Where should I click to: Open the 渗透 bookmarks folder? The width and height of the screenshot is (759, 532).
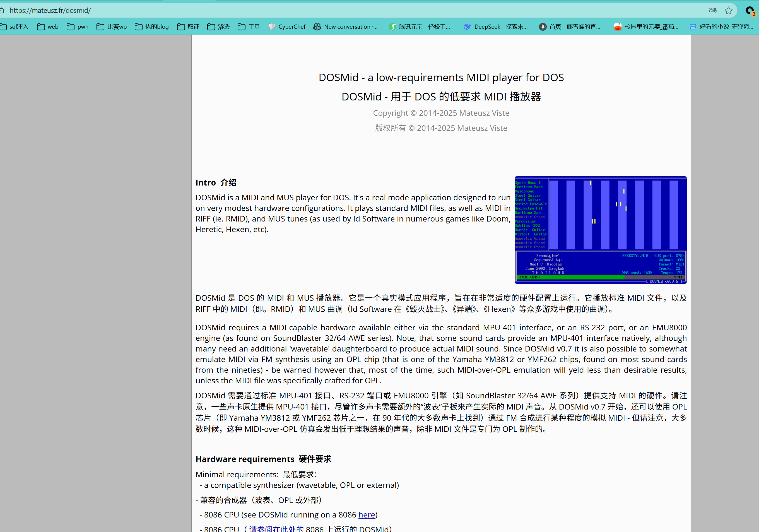tap(218, 27)
